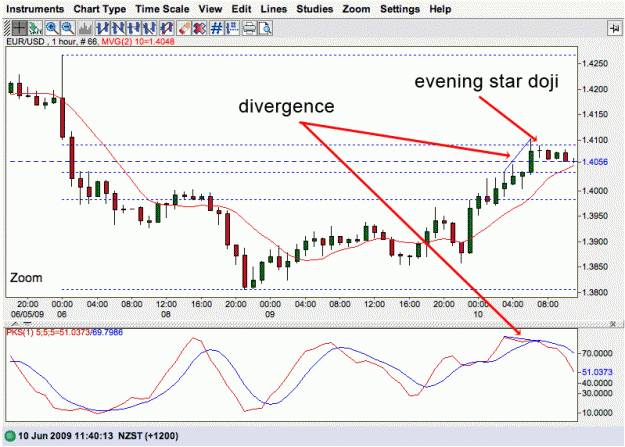Click the 06/05/09 date label
The image size is (625, 447).
[x=27, y=314]
